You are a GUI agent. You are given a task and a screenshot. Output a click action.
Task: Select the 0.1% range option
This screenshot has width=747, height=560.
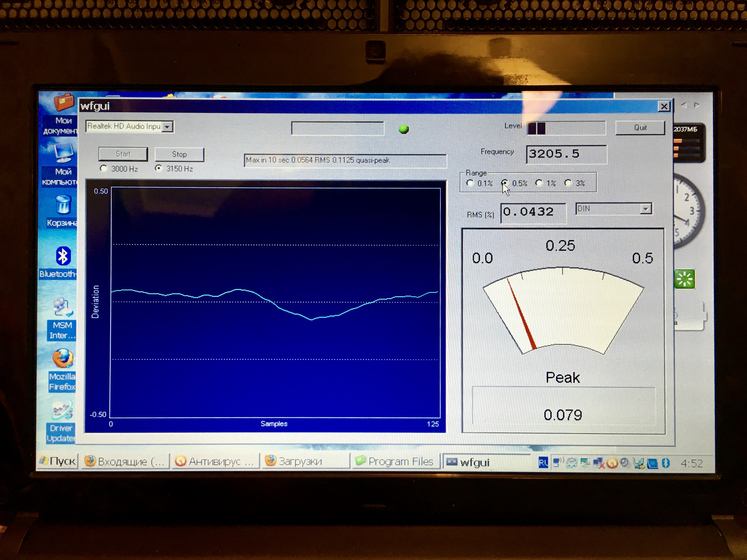(470, 183)
